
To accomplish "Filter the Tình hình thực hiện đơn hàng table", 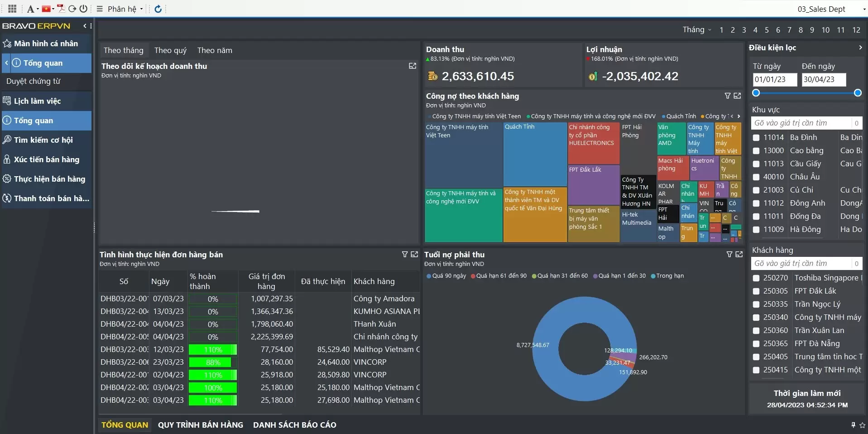I will [x=405, y=255].
